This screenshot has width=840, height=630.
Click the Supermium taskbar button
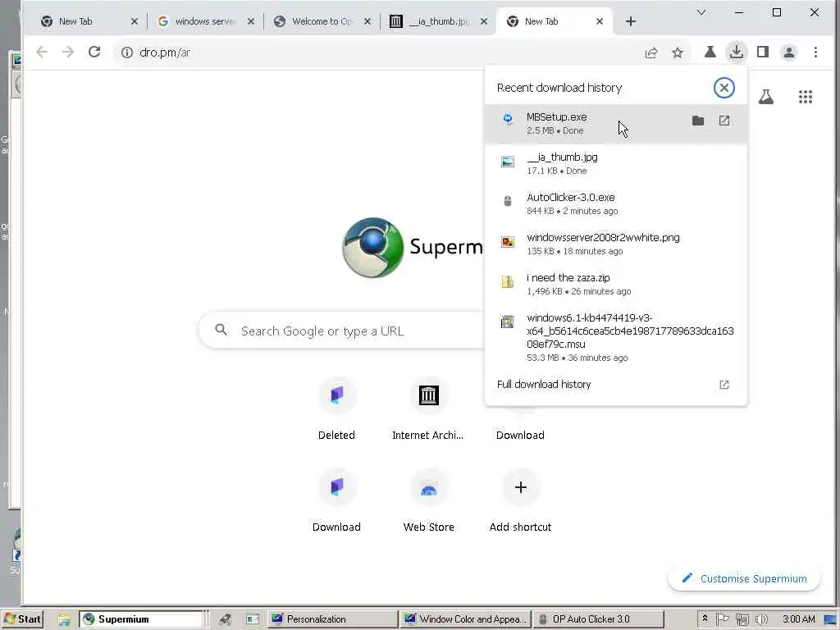pyautogui.click(x=142, y=619)
